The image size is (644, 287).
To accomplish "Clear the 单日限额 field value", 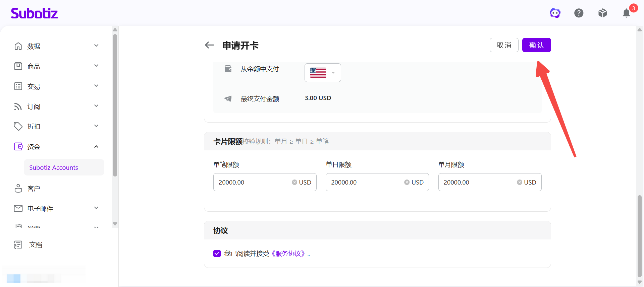I will coord(407,182).
